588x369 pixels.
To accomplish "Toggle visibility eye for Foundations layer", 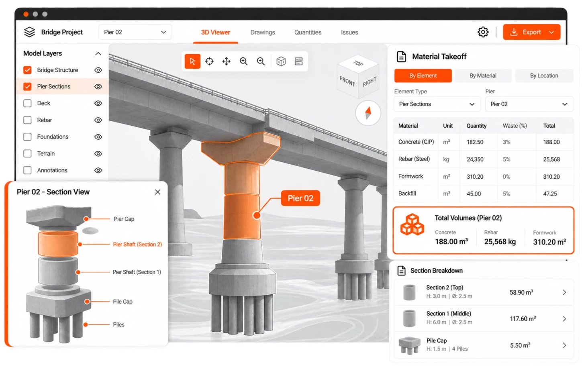I will point(98,137).
